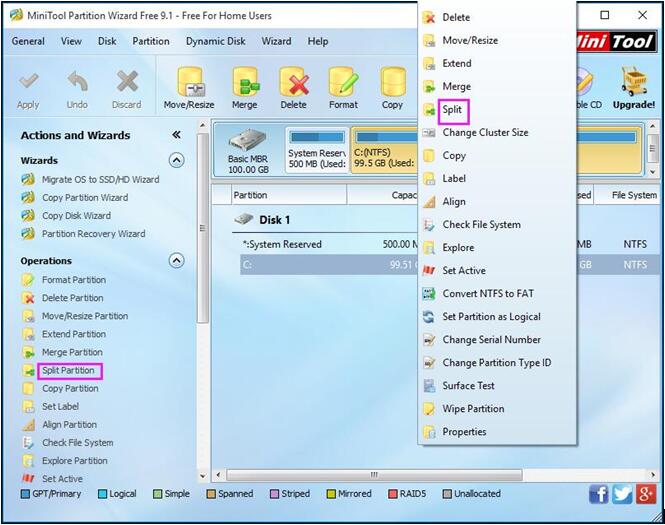Image resolution: width=665 pixels, height=525 pixels.
Task: Open the Dynamic Disk menu
Action: (x=215, y=41)
